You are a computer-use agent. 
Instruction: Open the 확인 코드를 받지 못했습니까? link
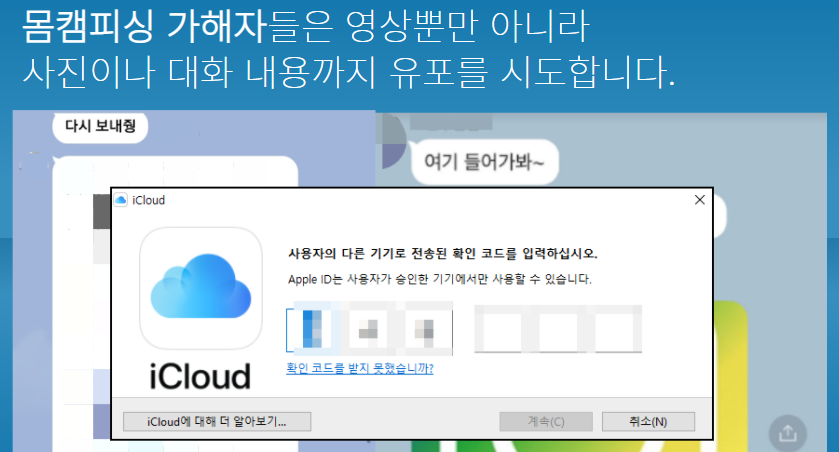pos(360,368)
